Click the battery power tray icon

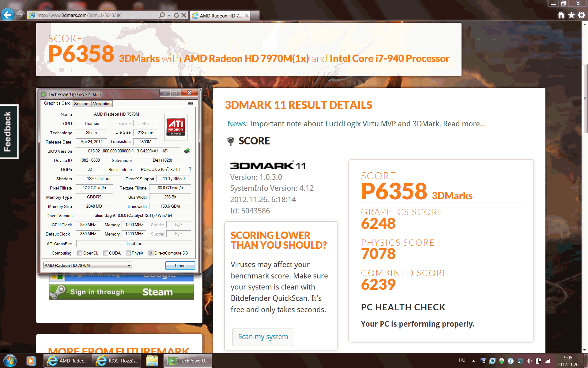(538, 361)
